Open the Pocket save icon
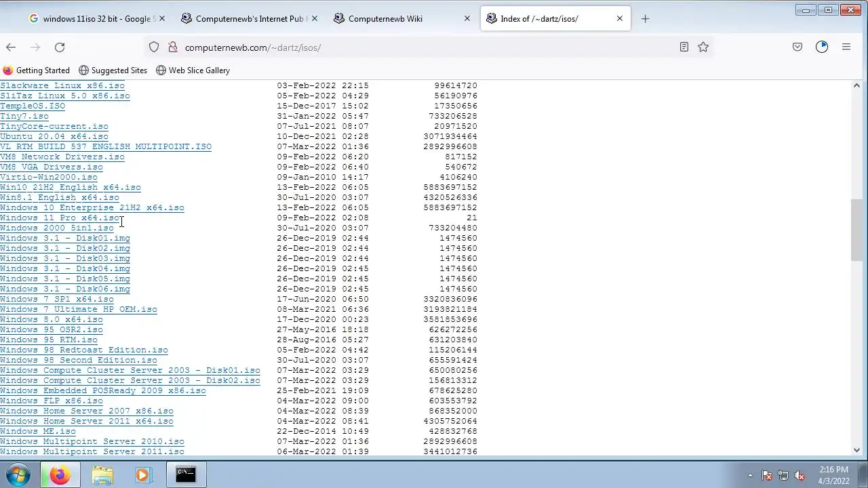The image size is (868, 488). pos(797,47)
